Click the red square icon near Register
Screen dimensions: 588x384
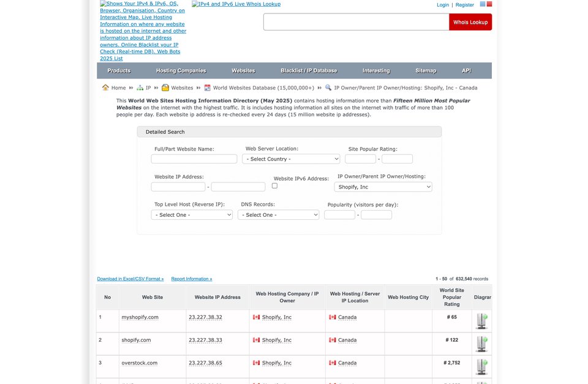point(489,4)
